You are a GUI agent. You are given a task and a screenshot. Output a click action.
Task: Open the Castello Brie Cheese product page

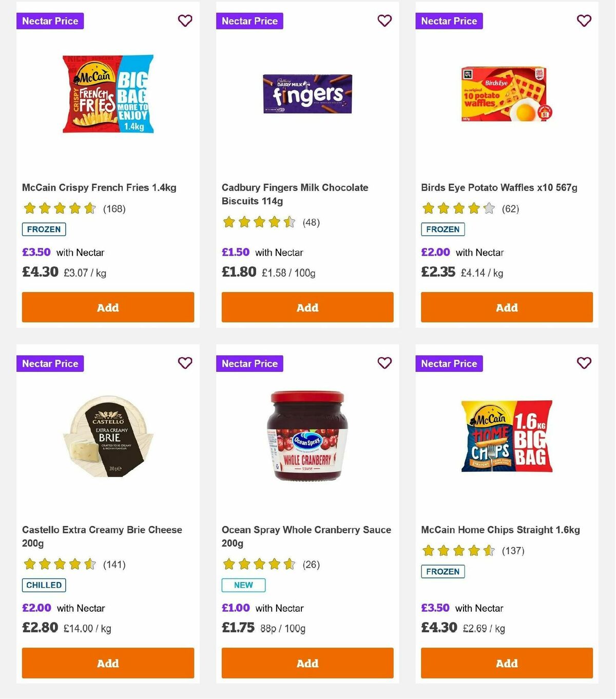pyautogui.click(x=101, y=536)
